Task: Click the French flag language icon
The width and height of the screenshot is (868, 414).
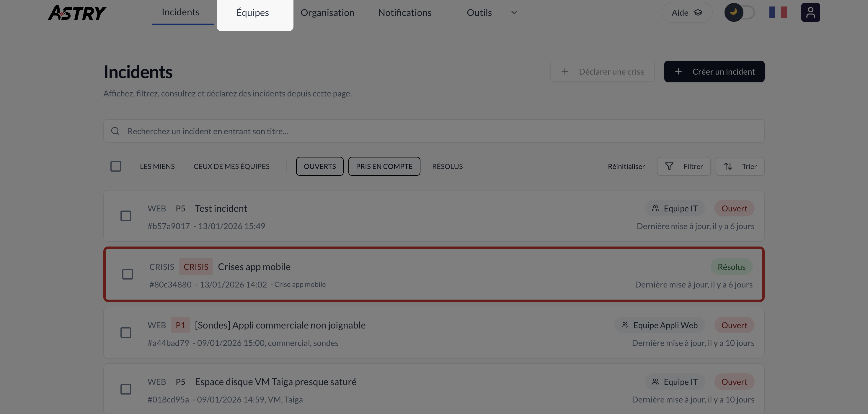Action: pos(778,12)
